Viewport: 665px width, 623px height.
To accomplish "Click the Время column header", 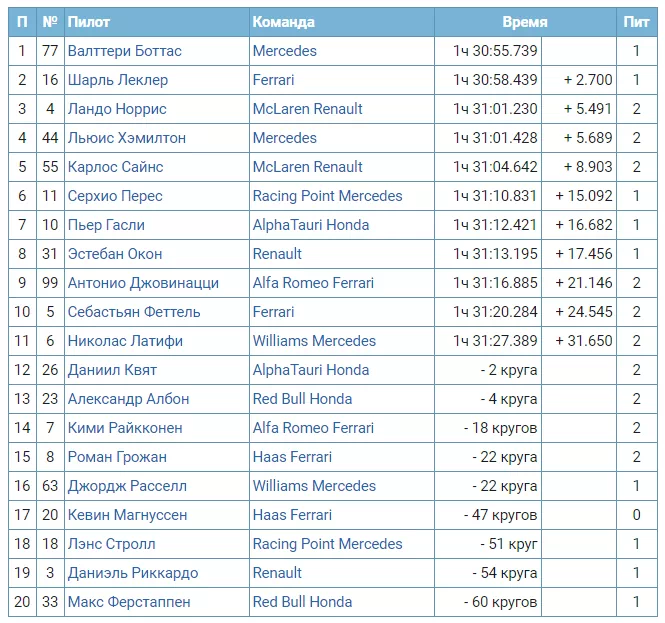I will [x=525, y=22].
